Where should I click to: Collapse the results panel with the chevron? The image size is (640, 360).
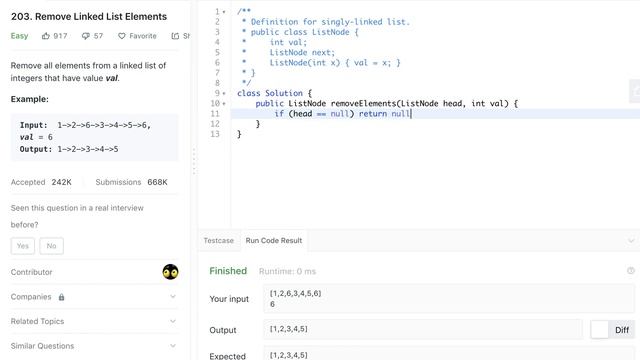631,240
